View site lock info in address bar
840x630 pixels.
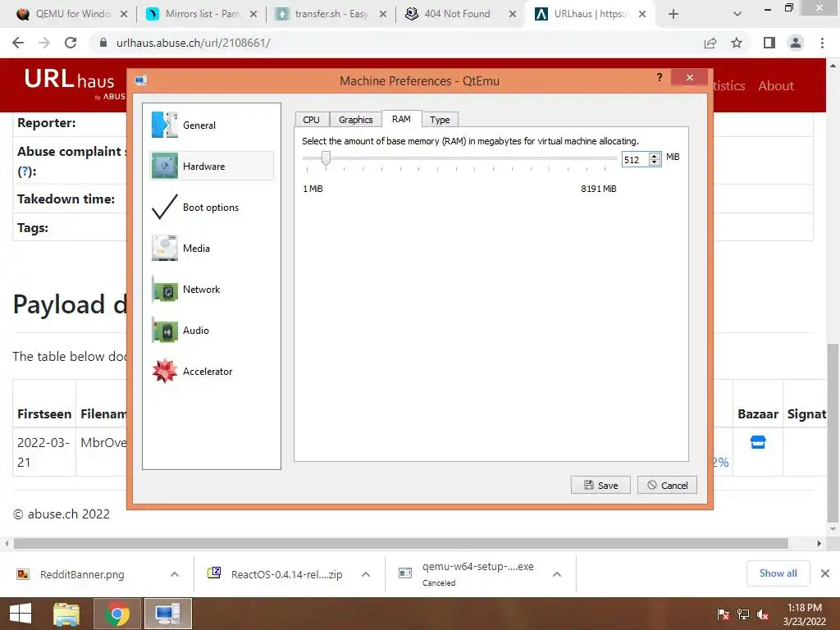point(103,43)
